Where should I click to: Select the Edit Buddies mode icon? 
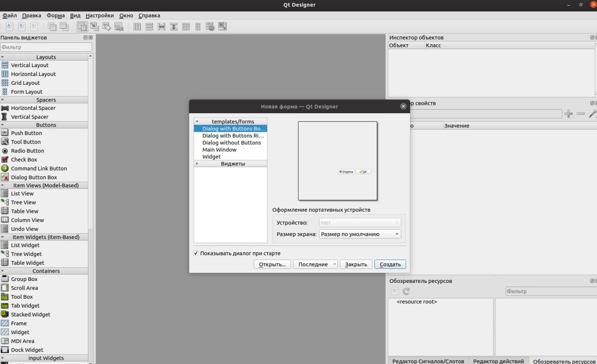point(106,27)
